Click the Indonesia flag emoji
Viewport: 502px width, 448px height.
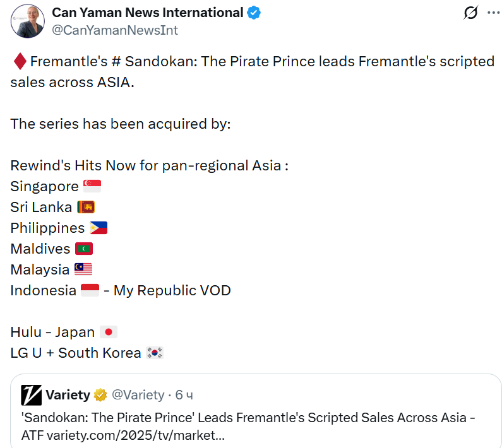pyautogui.click(x=90, y=290)
